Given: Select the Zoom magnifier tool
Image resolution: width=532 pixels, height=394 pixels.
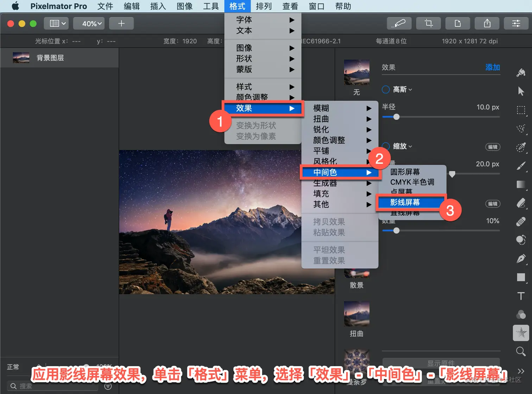Looking at the screenshot, I should tap(521, 351).
